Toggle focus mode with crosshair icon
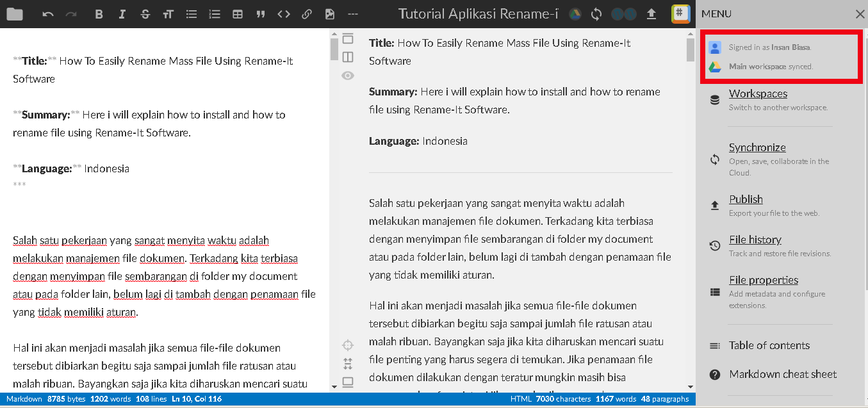 coord(348,346)
